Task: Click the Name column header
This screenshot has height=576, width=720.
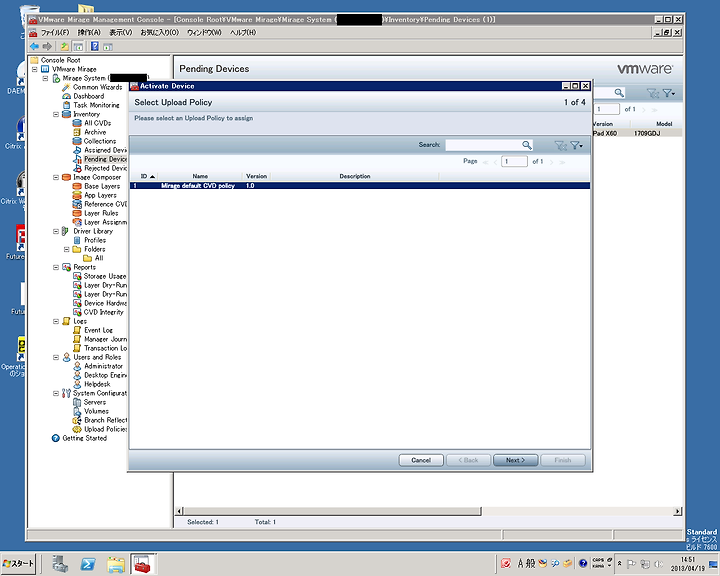Action: tap(200, 176)
